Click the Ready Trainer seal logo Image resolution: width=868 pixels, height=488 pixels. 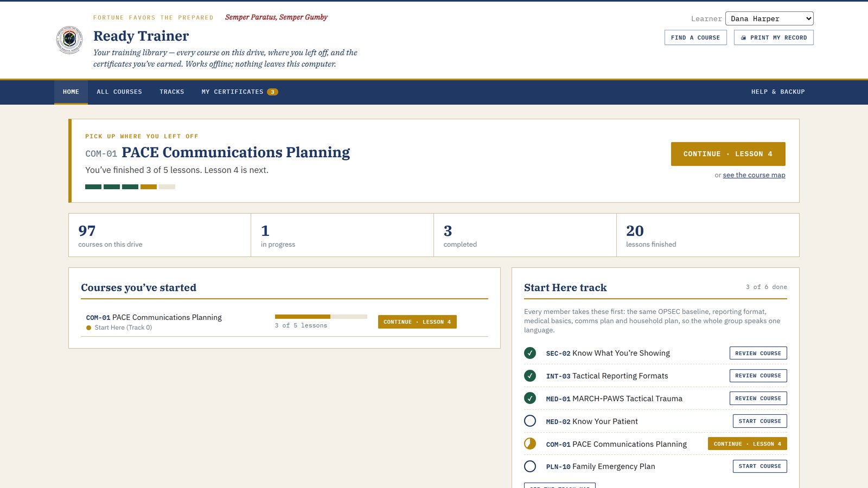click(x=69, y=40)
